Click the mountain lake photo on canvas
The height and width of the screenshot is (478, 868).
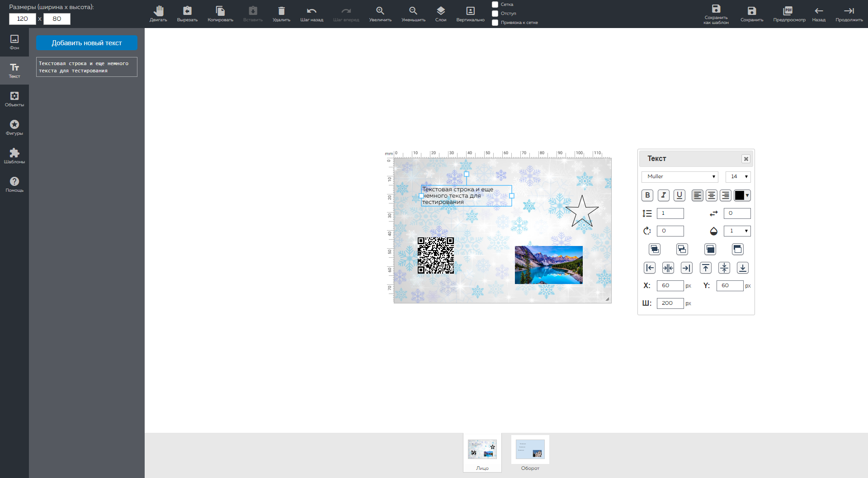pyautogui.click(x=549, y=265)
